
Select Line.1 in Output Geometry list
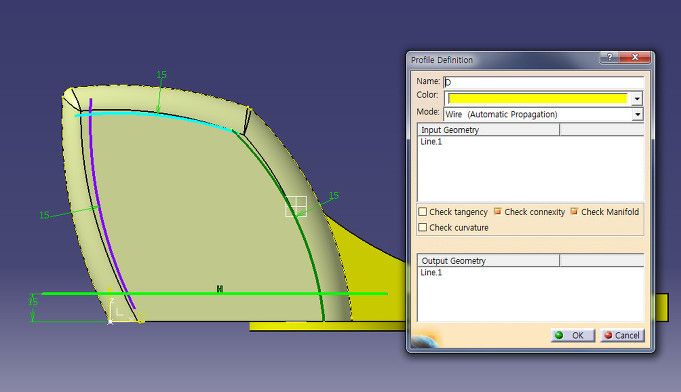click(x=431, y=272)
